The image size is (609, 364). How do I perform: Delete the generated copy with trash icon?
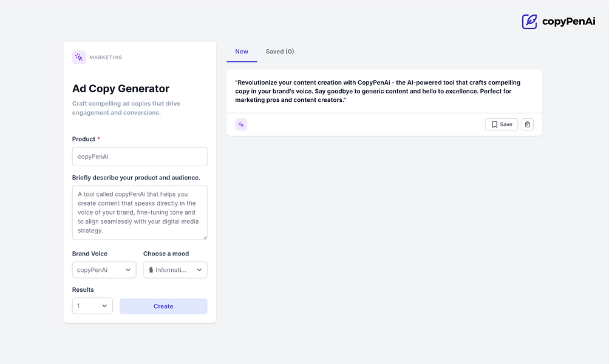click(x=527, y=124)
